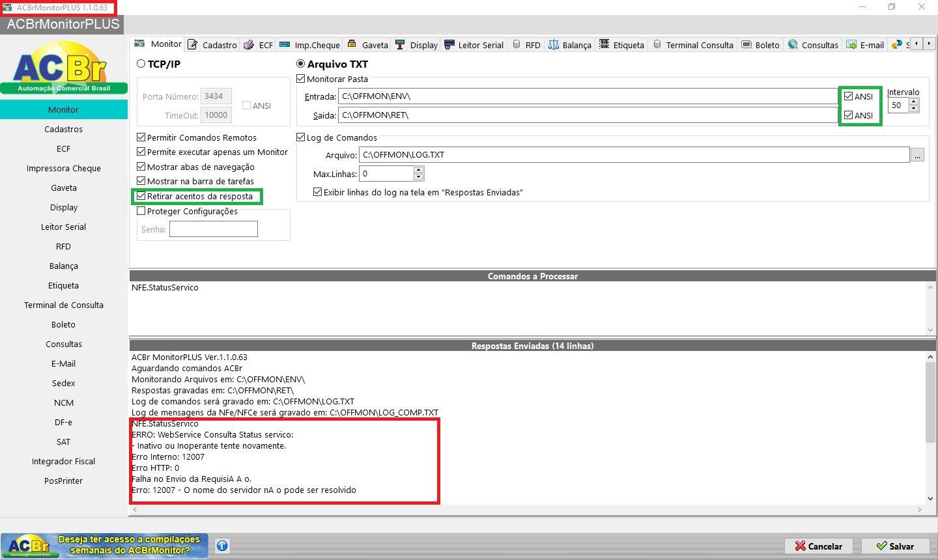The width and height of the screenshot is (938, 560).
Task: Select SAT in the sidebar
Action: point(64,441)
